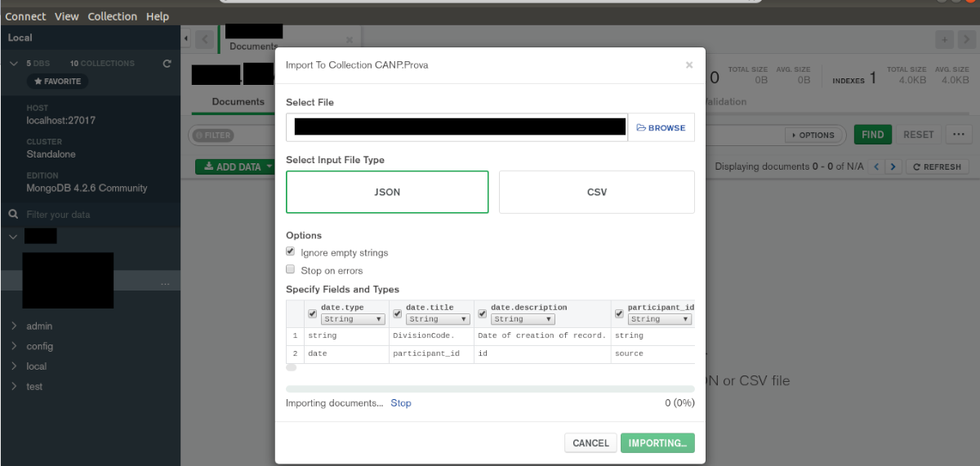Uncheck the participant_id field checkbox
980x466 pixels.
click(x=619, y=313)
